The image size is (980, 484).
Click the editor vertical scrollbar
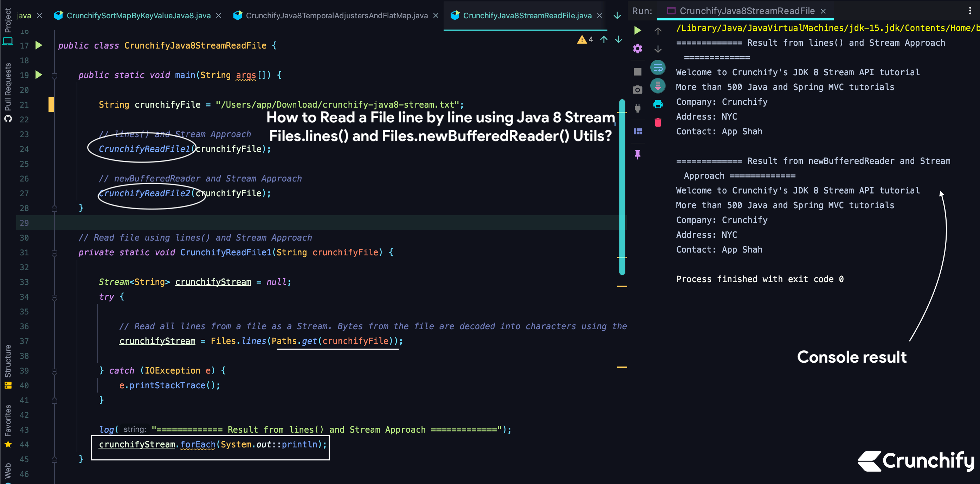(622, 186)
